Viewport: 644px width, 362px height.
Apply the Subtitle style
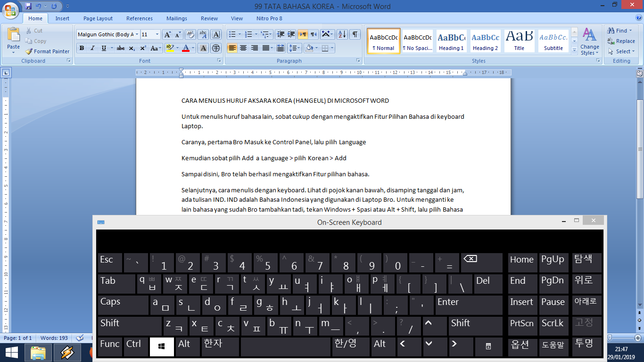point(553,41)
